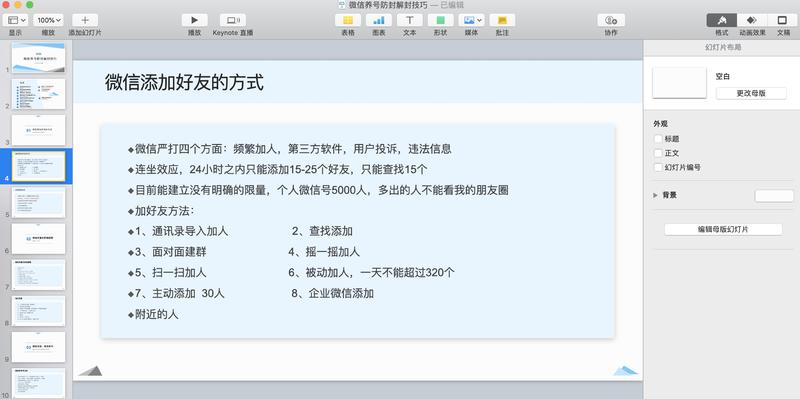Screen dimensions: 800x399
Task: Enable the Title (标题) checkbox
Action: pyautogui.click(x=658, y=139)
